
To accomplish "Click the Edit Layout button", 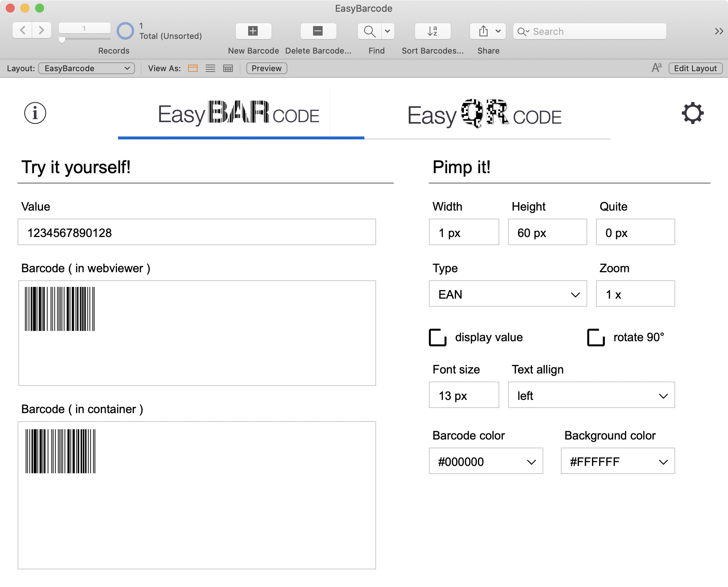I will pos(695,68).
